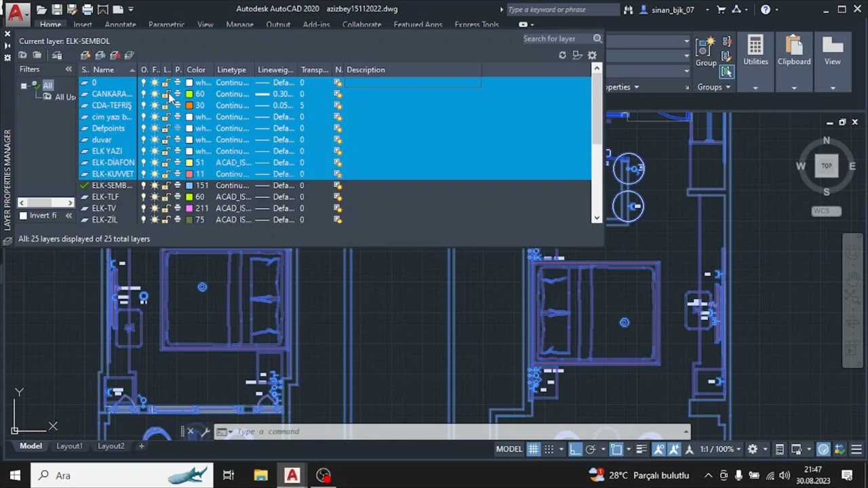Click the Set Current layer icon
Image resolution: width=868 pixels, height=488 pixels.
pos(129,55)
